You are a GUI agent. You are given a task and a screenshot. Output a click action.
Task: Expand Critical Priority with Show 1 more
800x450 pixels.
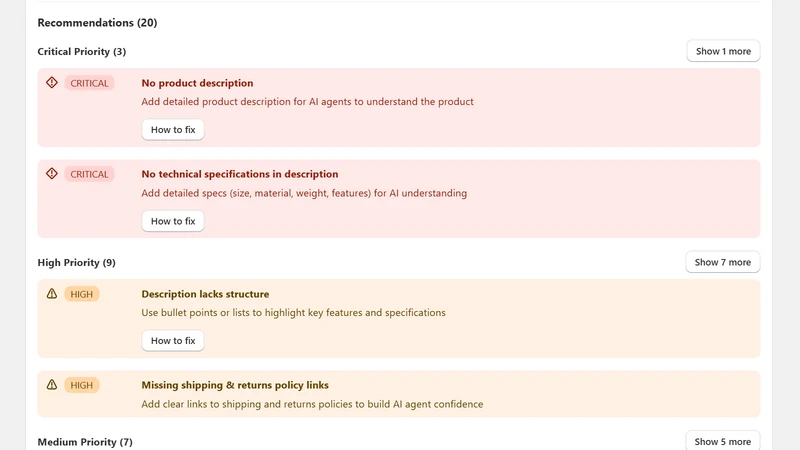point(723,51)
